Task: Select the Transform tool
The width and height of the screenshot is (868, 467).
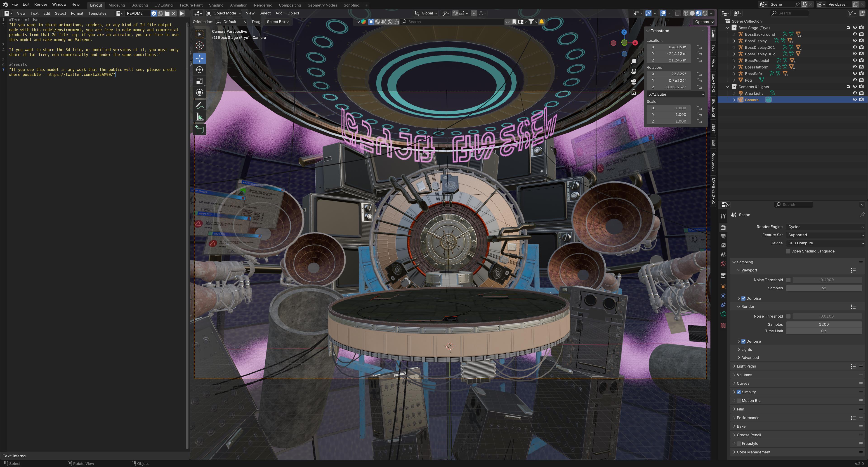Action: (x=199, y=92)
